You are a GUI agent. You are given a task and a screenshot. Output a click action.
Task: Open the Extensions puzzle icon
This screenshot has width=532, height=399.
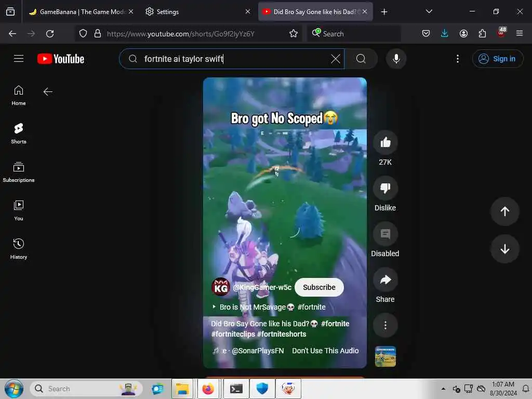tap(482, 34)
